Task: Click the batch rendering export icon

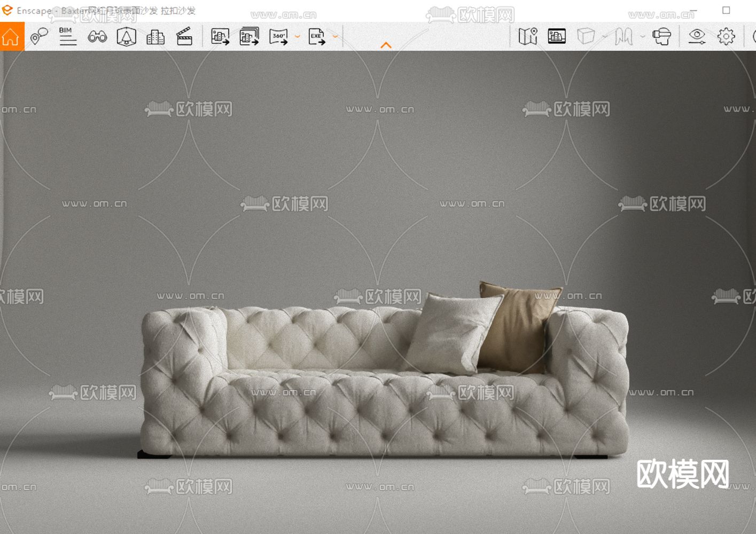Action: [x=249, y=36]
